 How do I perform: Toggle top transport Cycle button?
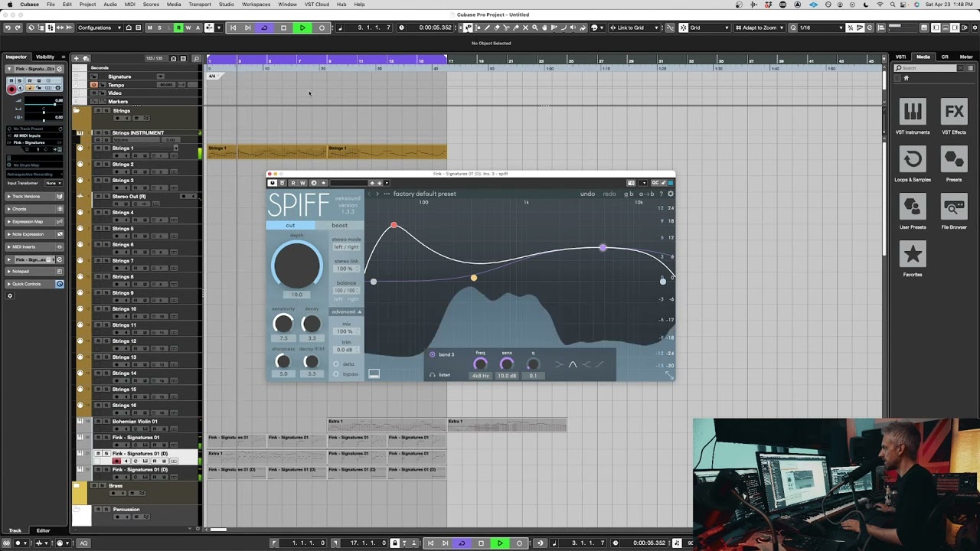tap(264, 28)
